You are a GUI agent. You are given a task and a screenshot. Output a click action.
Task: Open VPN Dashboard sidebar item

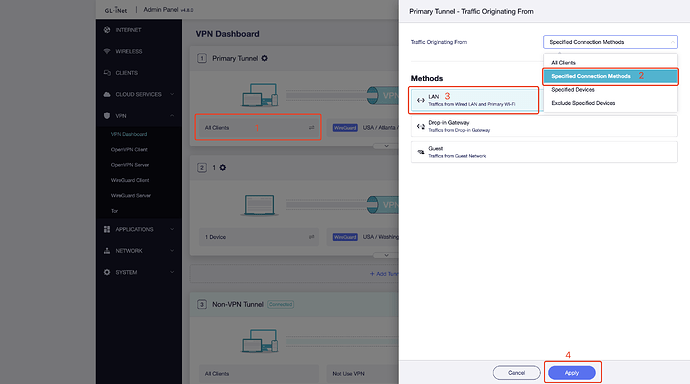(x=129, y=134)
